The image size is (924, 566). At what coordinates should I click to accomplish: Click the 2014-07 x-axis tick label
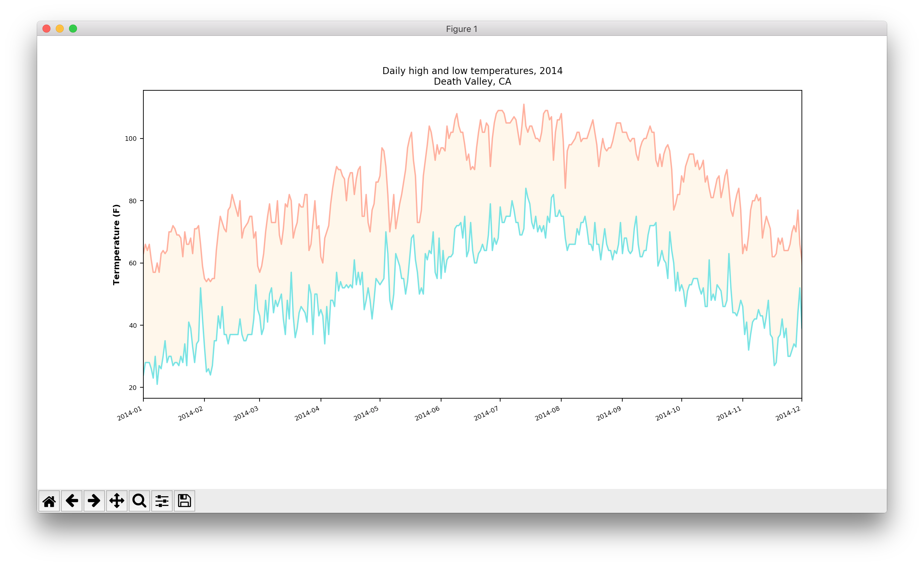click(x=486, y=413)
